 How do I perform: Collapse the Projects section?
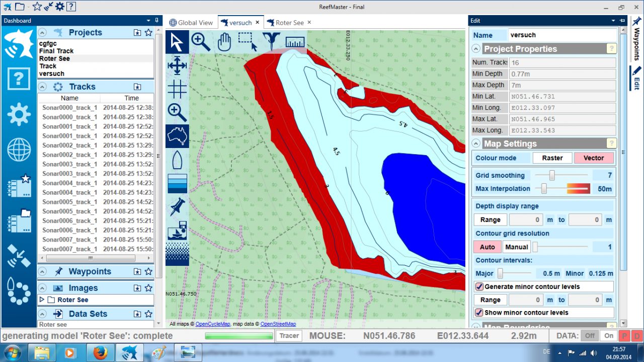pos(43,32)
